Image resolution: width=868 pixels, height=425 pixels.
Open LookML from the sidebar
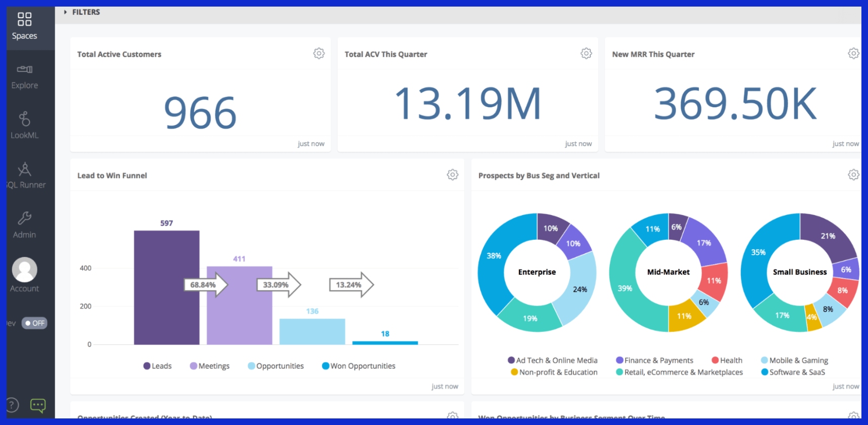pyautogui.click(x=24, y=125)
